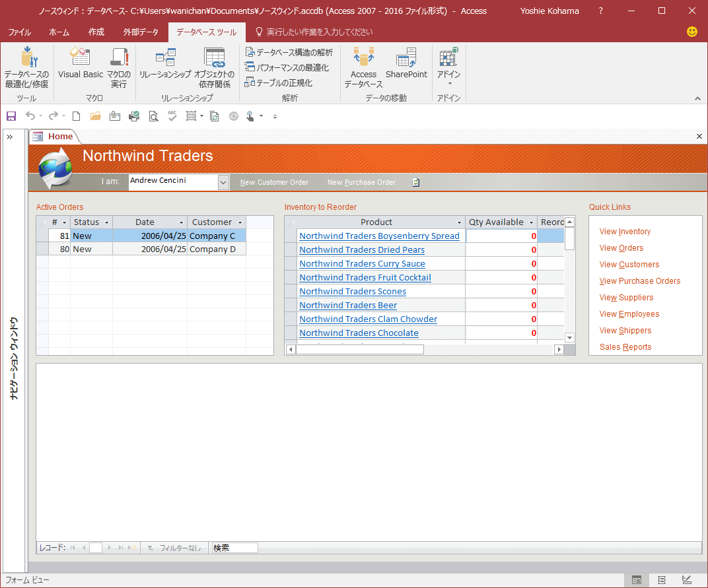Open Northwind Traders Boysenberry Spread link

(x=379, y=236)
